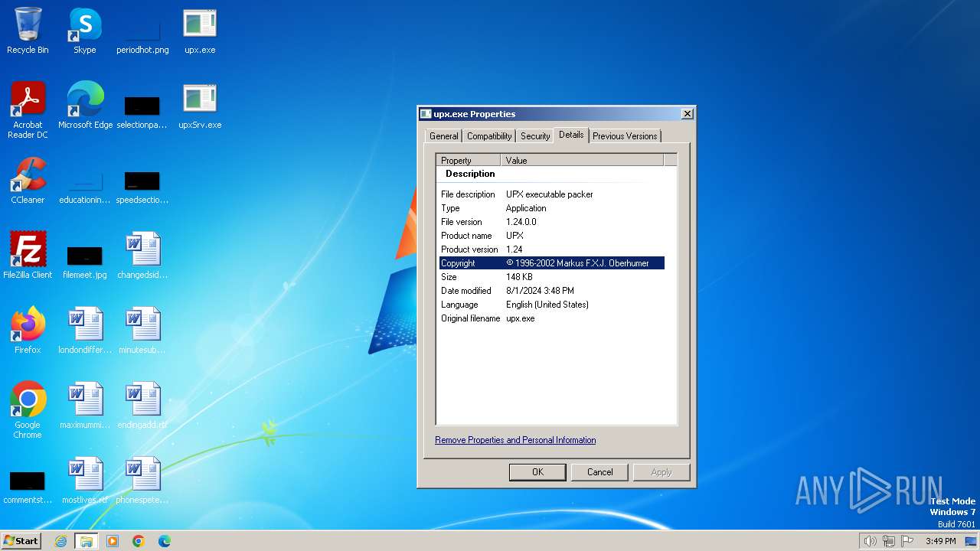Select minutesub... Word document icon
This screenshot has height=551, width=980.
(142, 331)
